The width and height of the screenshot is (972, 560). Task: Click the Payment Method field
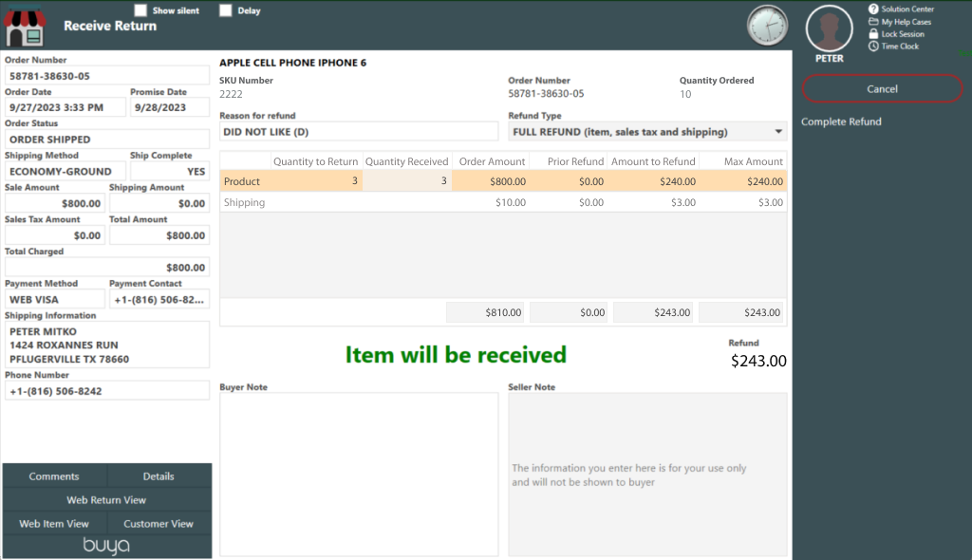coord(55,300)
